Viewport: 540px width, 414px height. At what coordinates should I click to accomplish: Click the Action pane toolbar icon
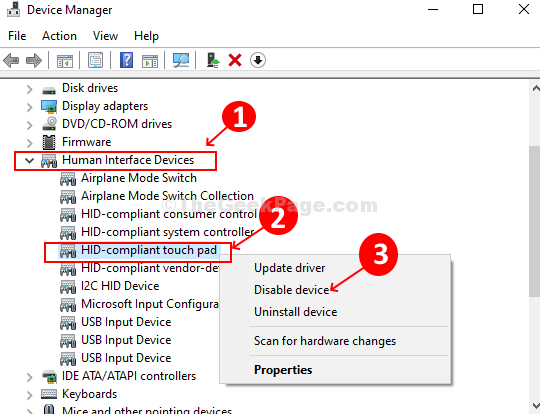150,61
